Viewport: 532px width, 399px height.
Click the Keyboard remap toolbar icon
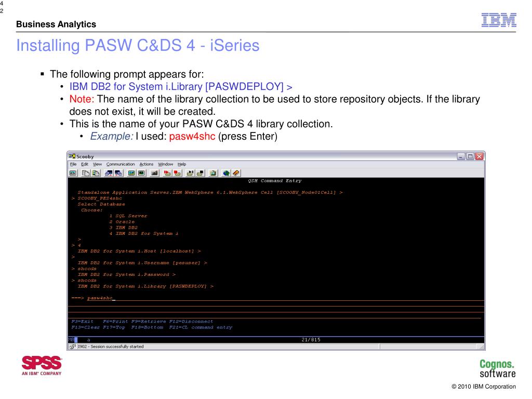click(x=154, y=174)
